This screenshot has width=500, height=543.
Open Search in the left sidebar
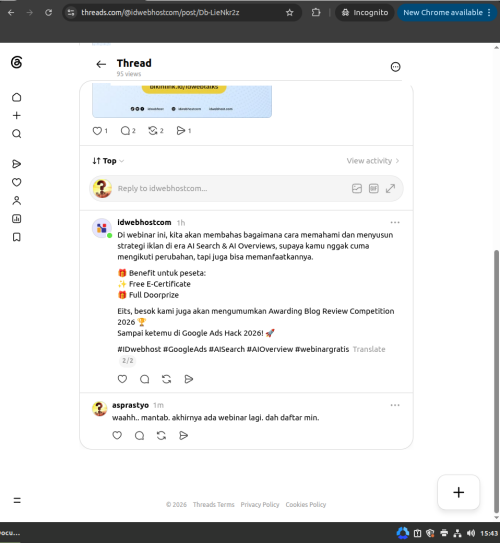coord(17,134)
